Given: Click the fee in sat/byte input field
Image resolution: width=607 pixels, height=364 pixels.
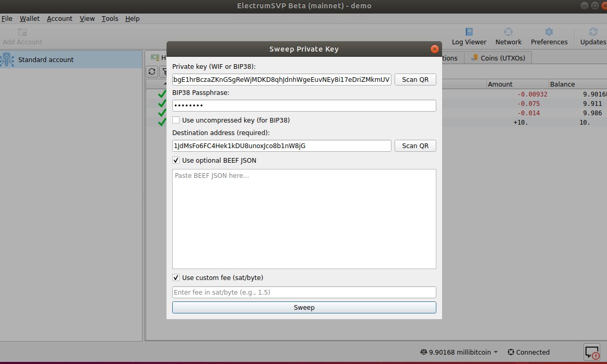Looking at the screenshot, I should click(304, 292).
